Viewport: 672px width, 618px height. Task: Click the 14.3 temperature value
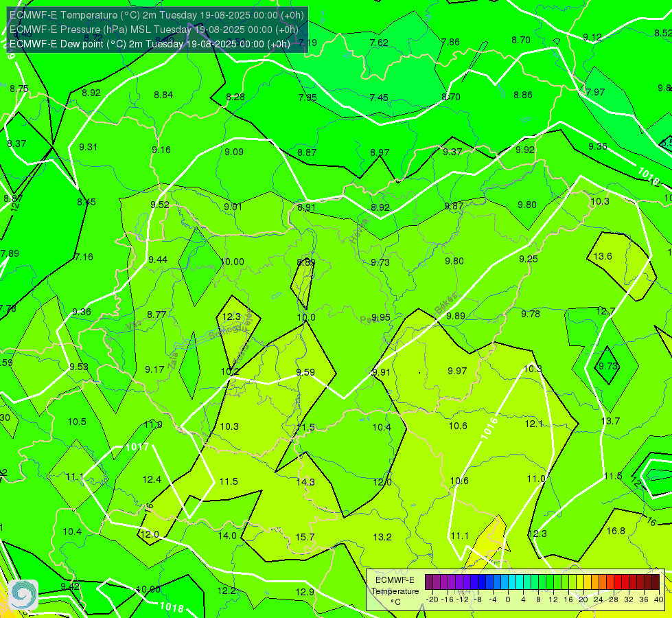coord(305,482)
